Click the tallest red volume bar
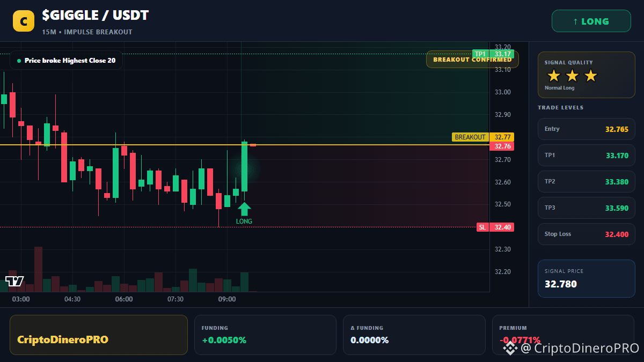 click(x=38, y=269)
